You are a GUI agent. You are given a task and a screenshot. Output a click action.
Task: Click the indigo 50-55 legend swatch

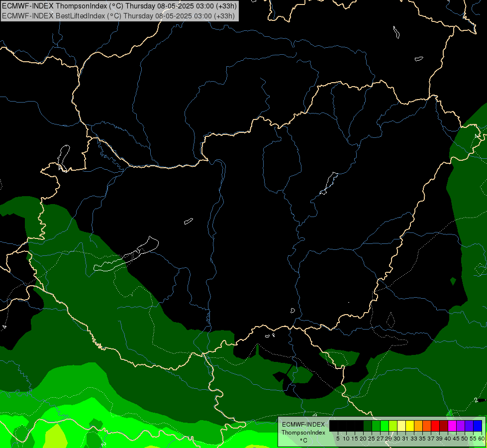pos(469,426)
